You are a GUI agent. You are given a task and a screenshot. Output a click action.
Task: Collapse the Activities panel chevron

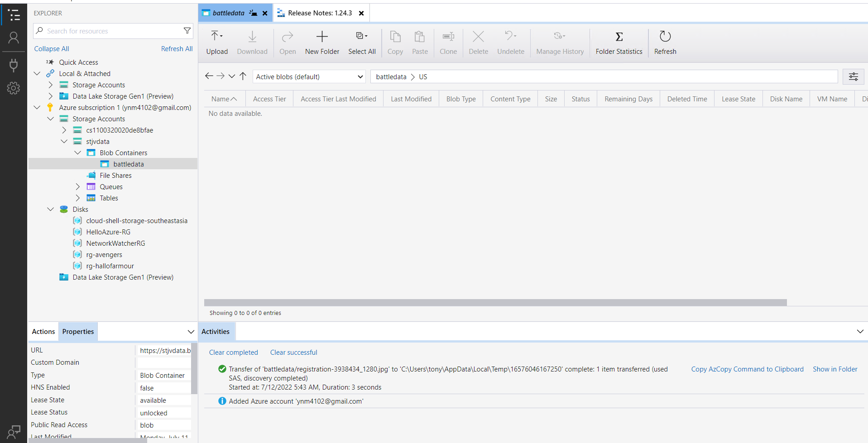(860, 332)
